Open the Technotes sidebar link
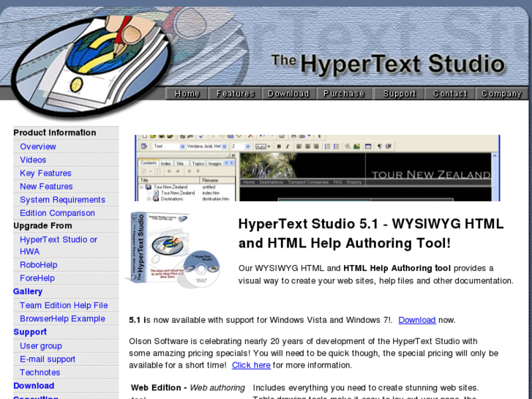This screenshot has width=532, height=399. click(40, 372)
